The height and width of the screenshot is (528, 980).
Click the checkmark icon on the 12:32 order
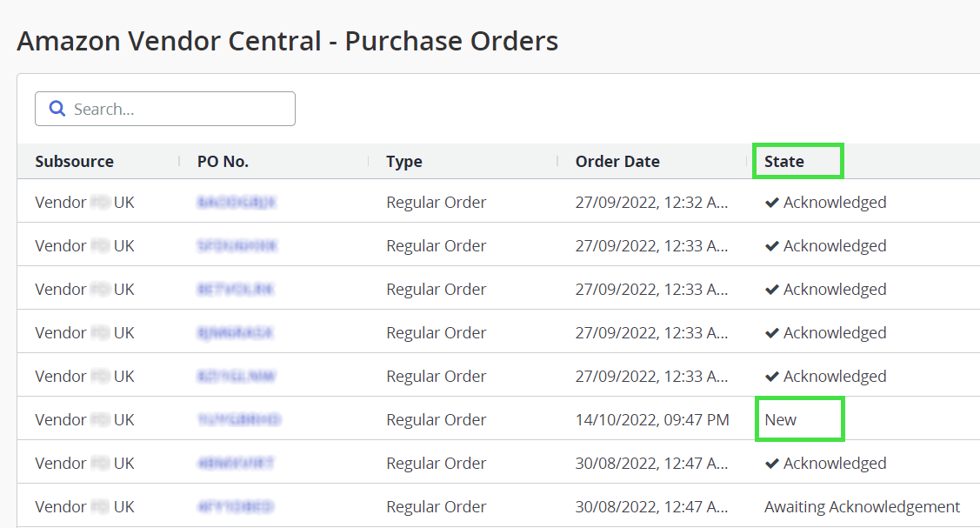tap(771, 203)
